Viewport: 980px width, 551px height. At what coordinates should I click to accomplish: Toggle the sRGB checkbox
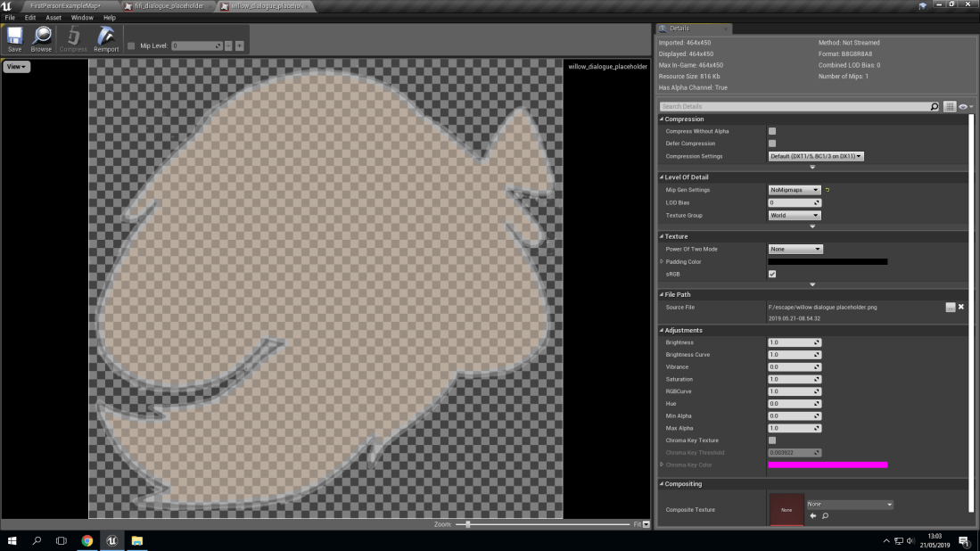click(772, 274)
